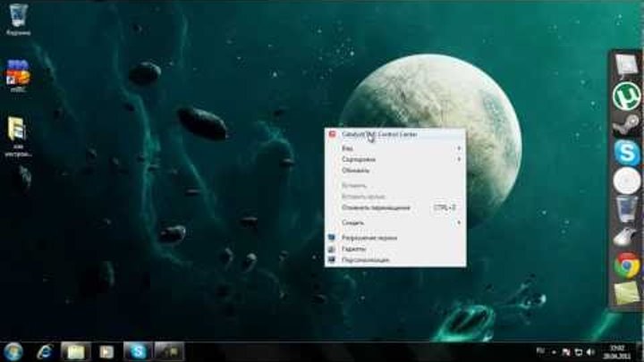Open Skype from the taskbar
This screenshot has height=362, width=644.
coord(137,351)
